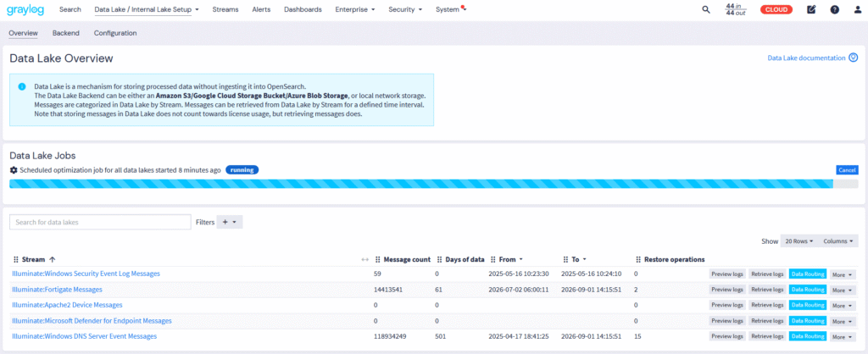Open the Data Lake documentation link
The height and width of the screenshot is (354, 868).
coord(806,58)
